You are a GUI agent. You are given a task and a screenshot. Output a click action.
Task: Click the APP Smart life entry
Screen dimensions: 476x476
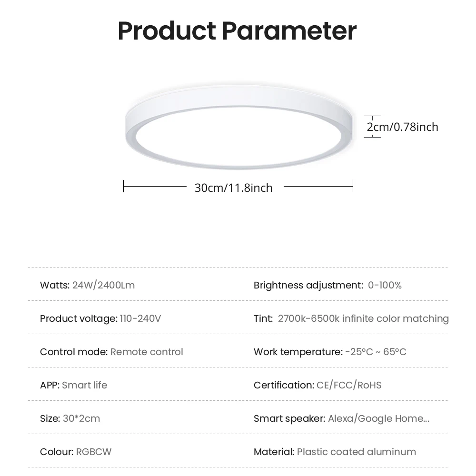click(73, 385)
